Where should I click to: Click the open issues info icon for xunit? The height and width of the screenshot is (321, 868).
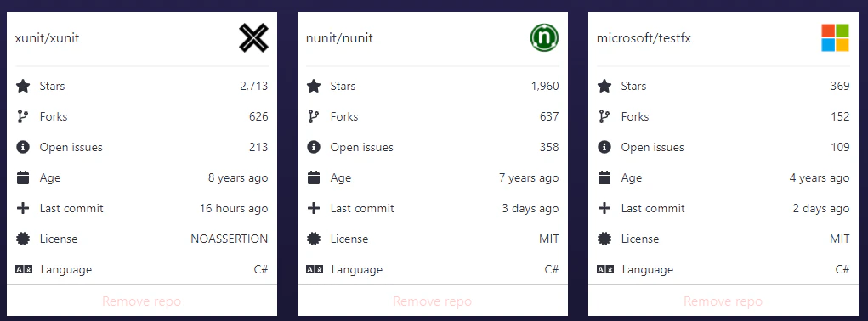pos(23,147)
